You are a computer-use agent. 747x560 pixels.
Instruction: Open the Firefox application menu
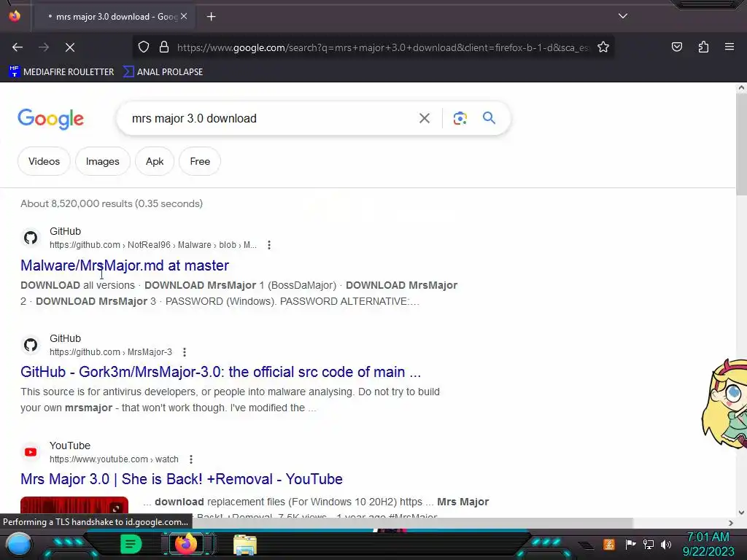click(729, 47)
